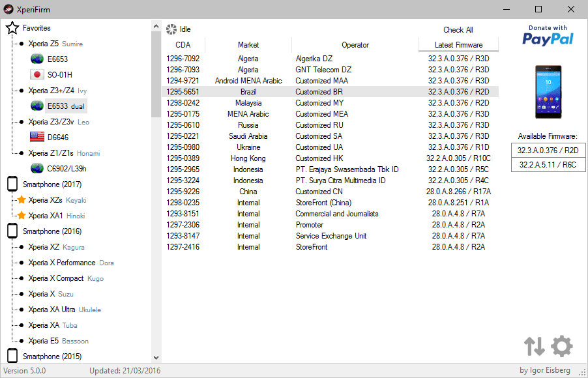Sort by Latest Firmware column header
The image size is (588, 378).
coord(459,45)
